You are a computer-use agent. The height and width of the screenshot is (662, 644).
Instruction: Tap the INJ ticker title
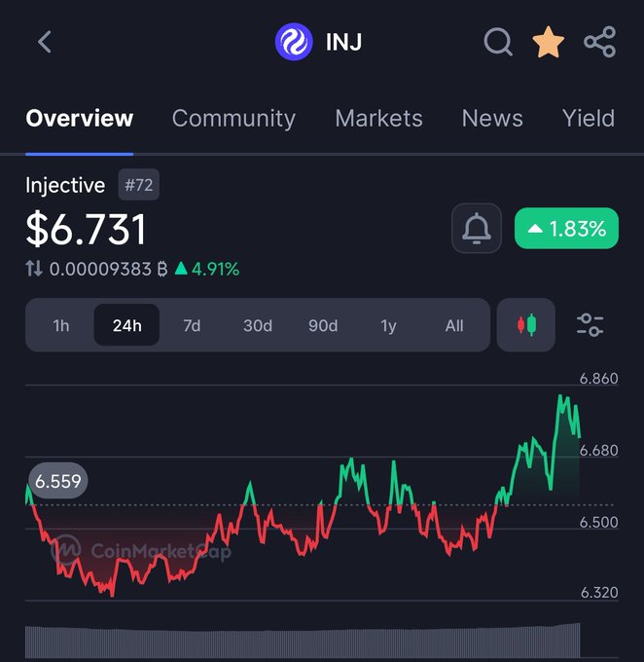343,42
